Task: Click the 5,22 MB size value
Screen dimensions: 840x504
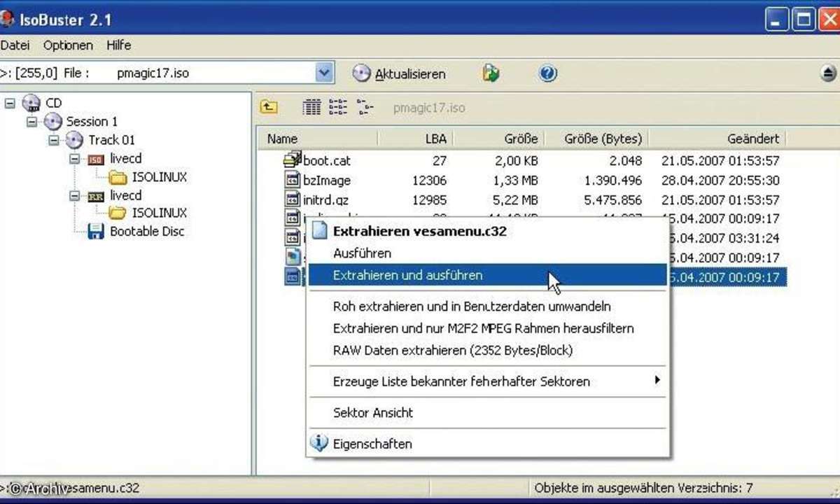Action: [x=515, y=200]
